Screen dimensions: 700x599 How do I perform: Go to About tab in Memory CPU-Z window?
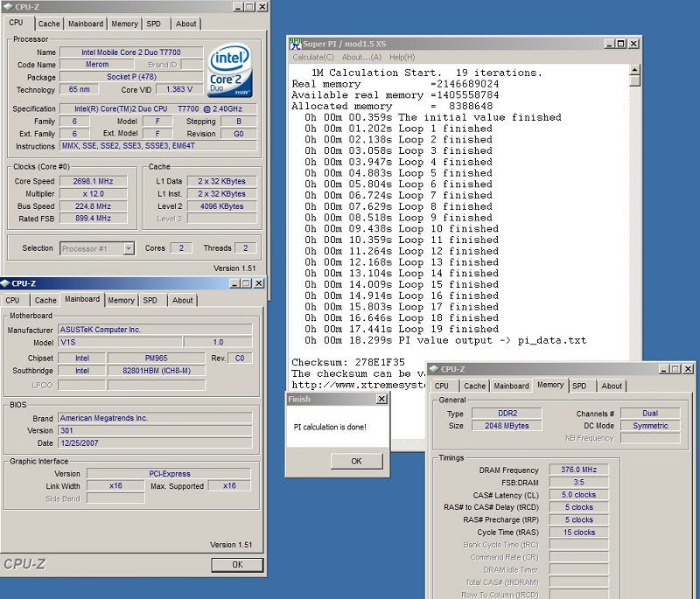(x=611, y=386)
